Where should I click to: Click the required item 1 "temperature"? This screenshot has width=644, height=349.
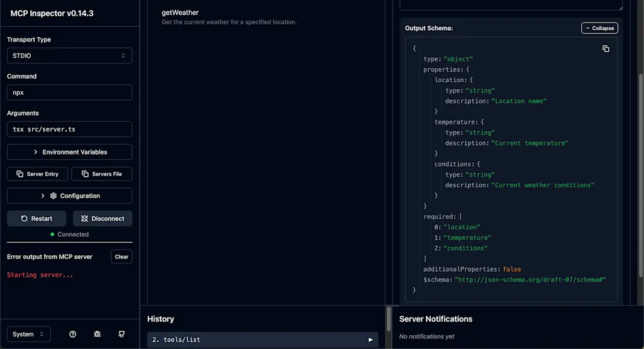click(467, 238)
